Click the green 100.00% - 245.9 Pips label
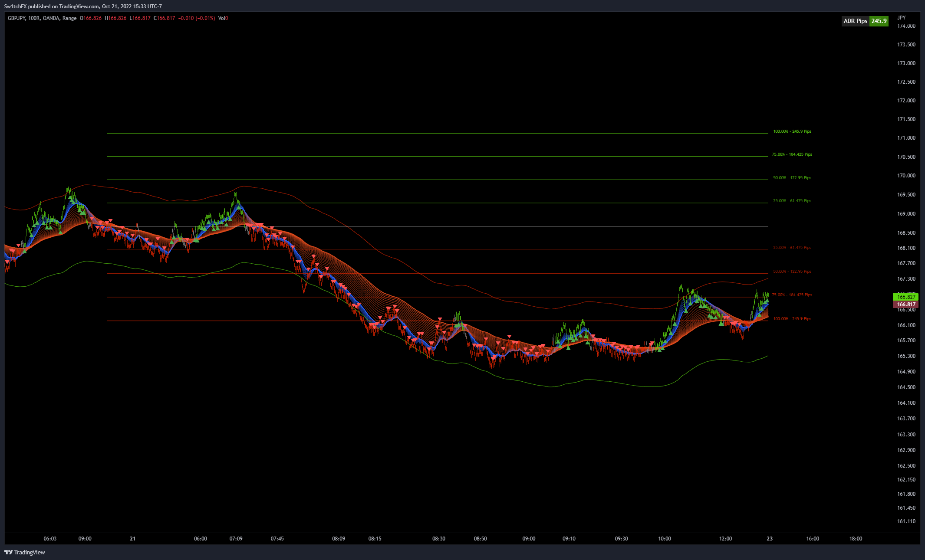Image resolution: width=925 pixels, height=560 pixels. pyautogui.click(x=792, y=131)
